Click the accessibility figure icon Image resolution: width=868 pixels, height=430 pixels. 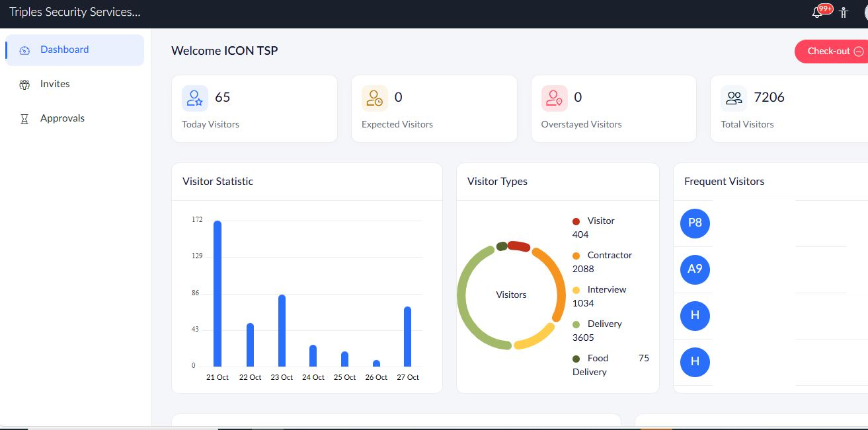(x=843, y=13)
